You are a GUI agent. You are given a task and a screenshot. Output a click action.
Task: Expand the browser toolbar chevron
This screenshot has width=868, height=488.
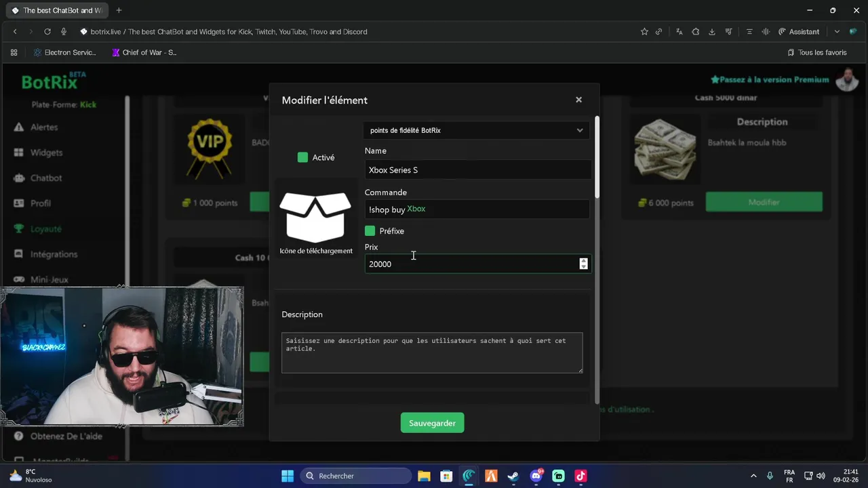click(837, 32)
